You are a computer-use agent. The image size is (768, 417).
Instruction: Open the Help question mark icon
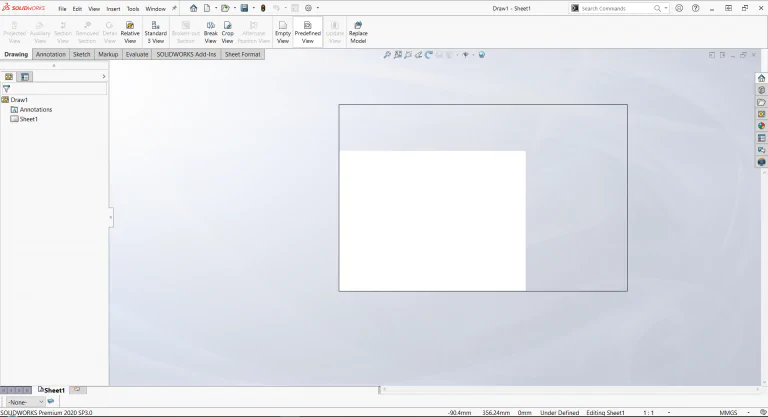[696, 8]
